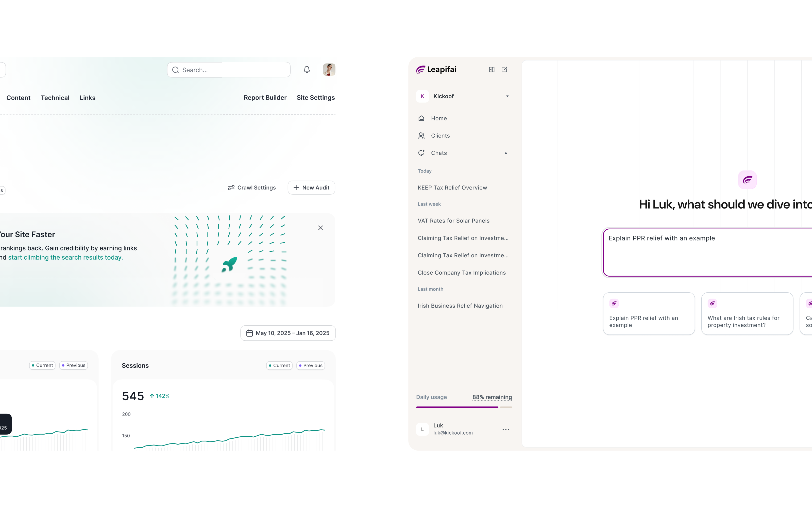Open Luk account more options menu
812x508 pixels.
(x=506, y=429)
